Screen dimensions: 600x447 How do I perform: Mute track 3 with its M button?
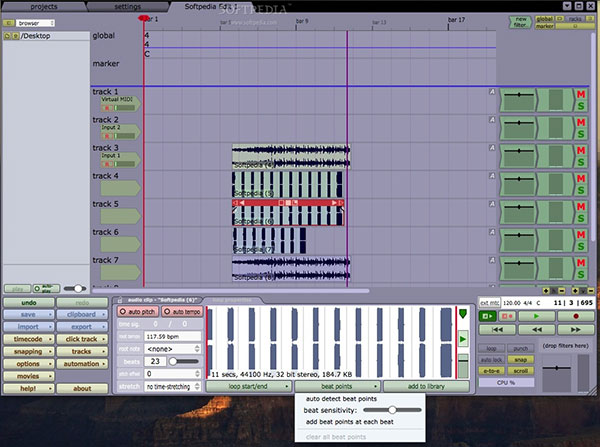tap(581, 150)
